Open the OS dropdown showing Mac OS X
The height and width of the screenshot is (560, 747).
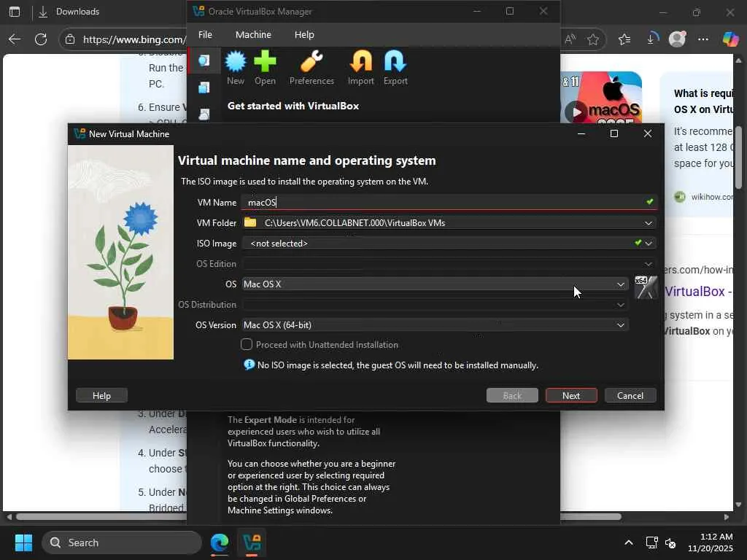[x=435, y=284]
